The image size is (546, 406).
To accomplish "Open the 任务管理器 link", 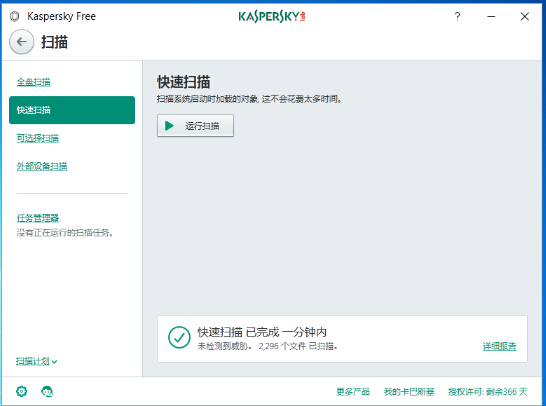I will click(x=38, y=218).
